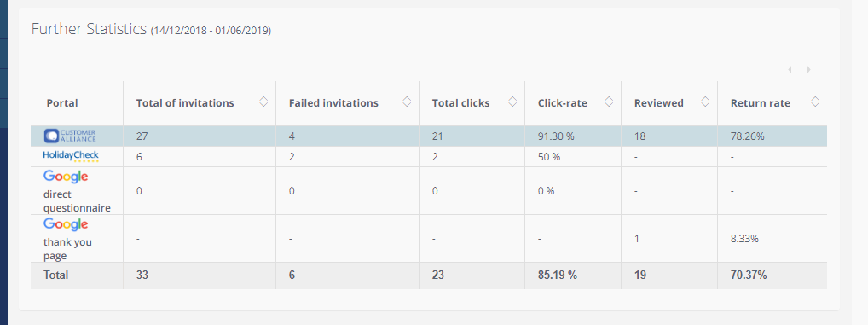Sort by Return rate column
868x325 pixels.
815,102
